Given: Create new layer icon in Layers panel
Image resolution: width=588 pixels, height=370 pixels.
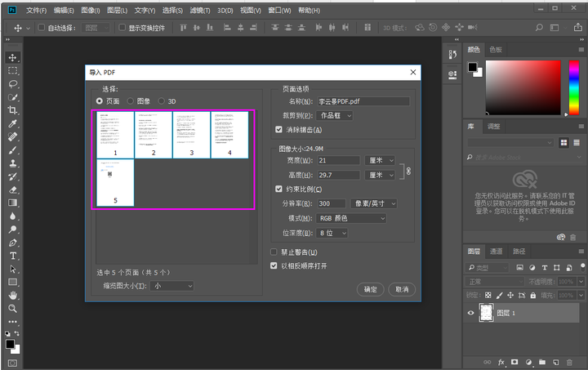Looking at the screenshot, I should [x=556, y=362].
